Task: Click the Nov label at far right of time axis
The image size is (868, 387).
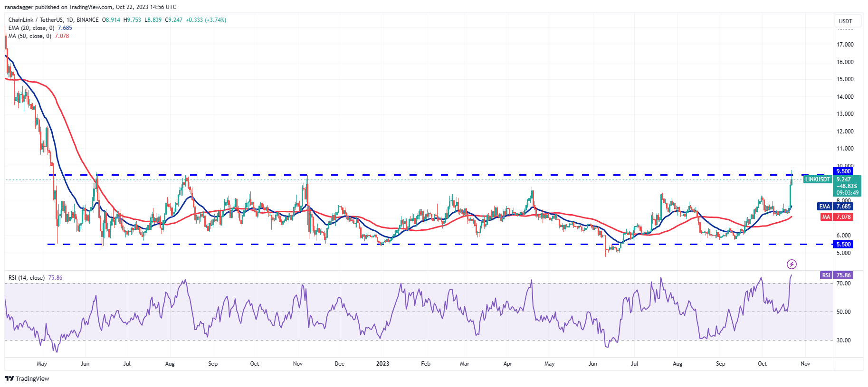Action: coord(805,364)
